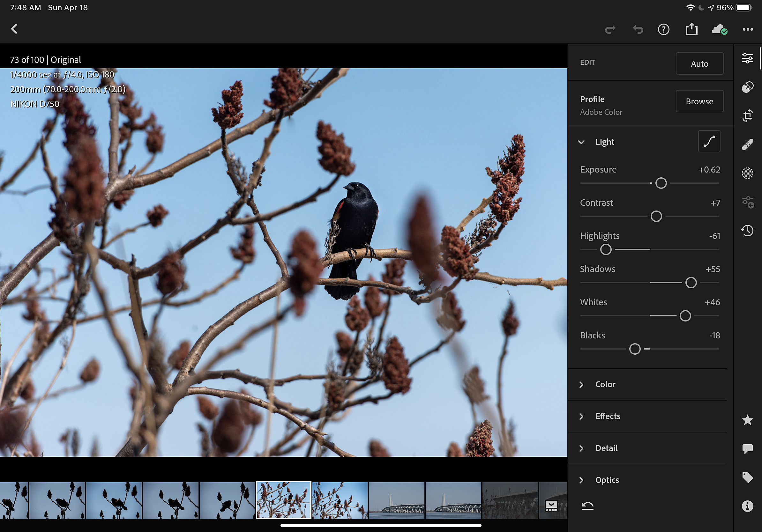Tap the filmstrip toggle icon
Screen dimensions: 762x532
point(551,506)
